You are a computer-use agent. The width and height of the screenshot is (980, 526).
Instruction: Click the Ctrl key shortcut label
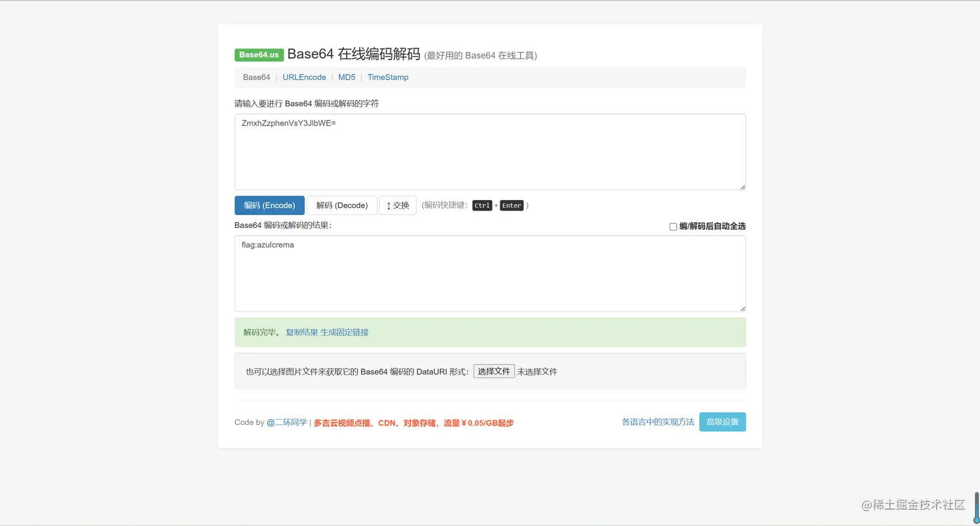(x=482, y=205)
